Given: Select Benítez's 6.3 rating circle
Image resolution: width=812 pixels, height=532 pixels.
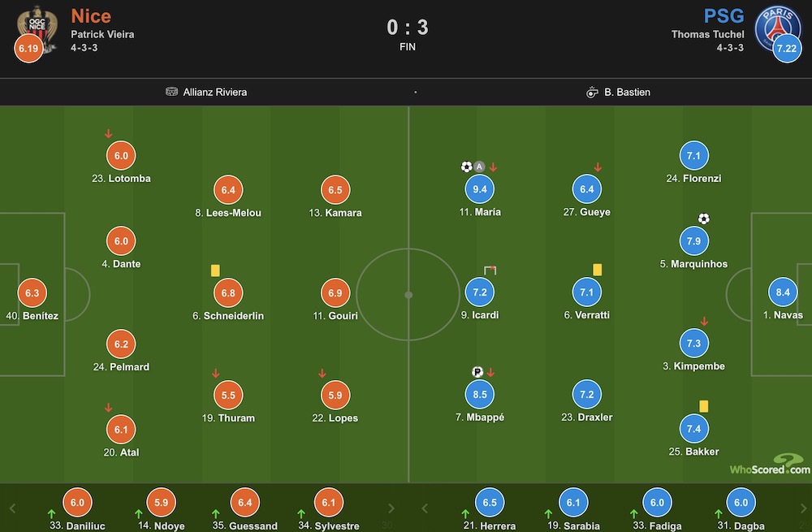Looking at the screenshot, I should pyautogui.click(x=32, y=292).
